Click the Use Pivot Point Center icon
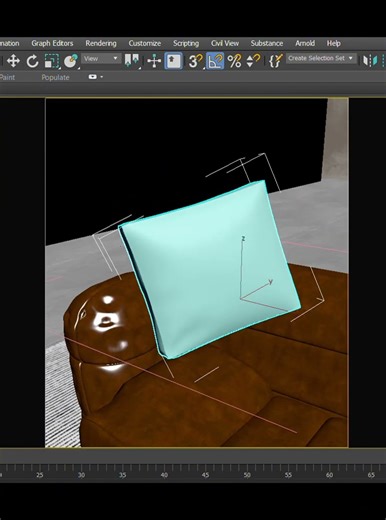Image resolution: width=386 pixels, height=520 pixels. pyautogui.click(x=131, y=61)
